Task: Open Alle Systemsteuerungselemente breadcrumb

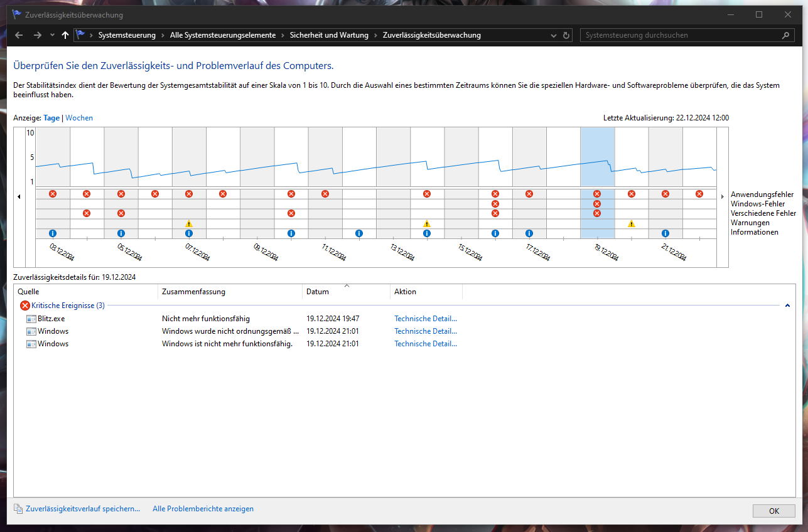Action: [x=223, y=36]
